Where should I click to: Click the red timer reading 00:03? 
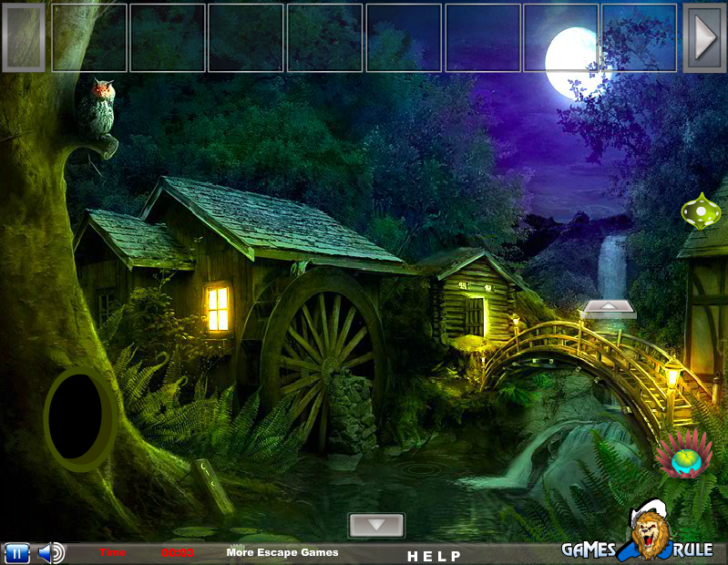178,553
